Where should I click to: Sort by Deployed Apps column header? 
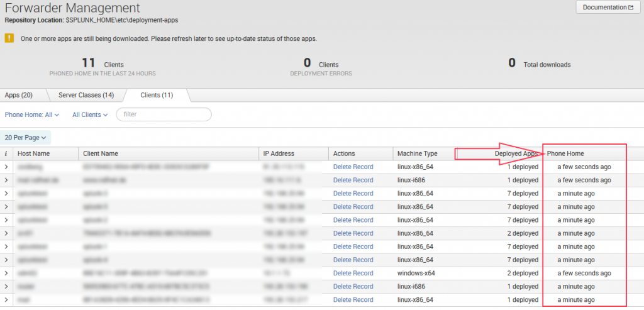[516, 153]
